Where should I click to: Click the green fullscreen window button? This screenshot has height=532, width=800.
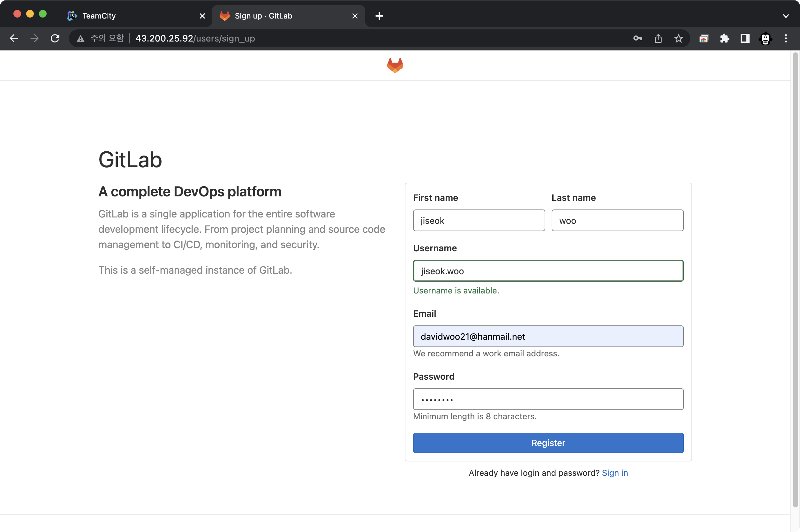[43, 14]
